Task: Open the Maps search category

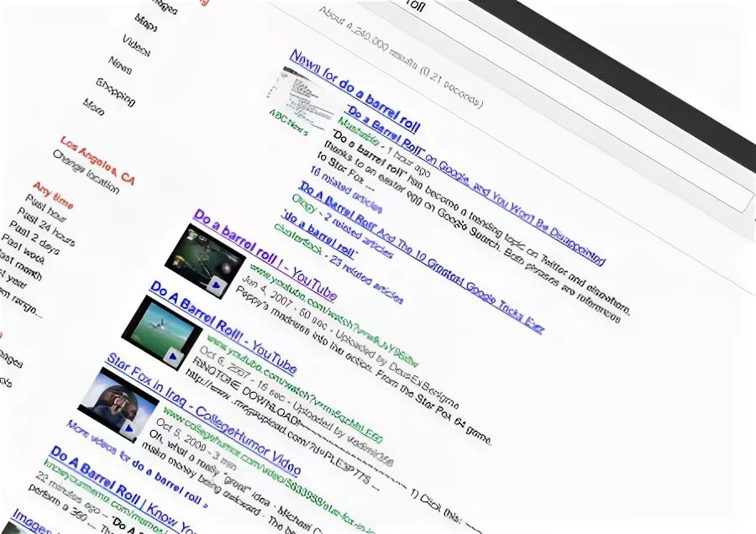Action: (145, 24)
